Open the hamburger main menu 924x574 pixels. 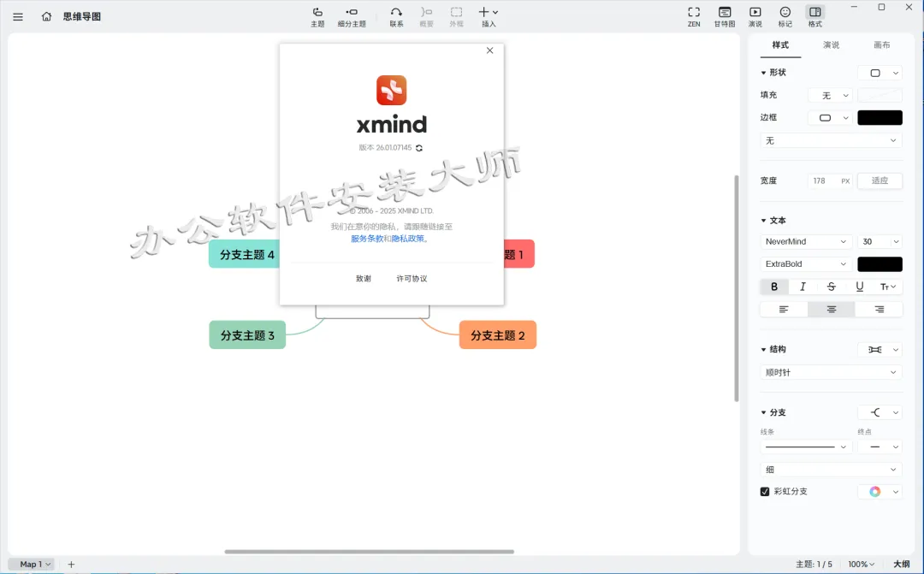coord(18,16)
